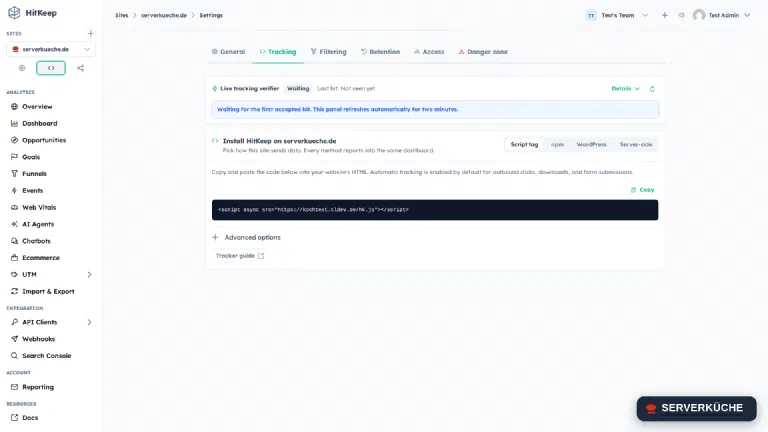This screenshot has width=768, height=432.
Task: Go to Opportunities page
Action: point(44,140)
